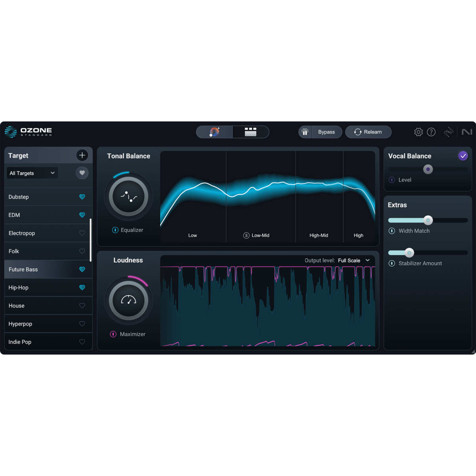
Task: Select the House target
Action: [x=48, y=306]
